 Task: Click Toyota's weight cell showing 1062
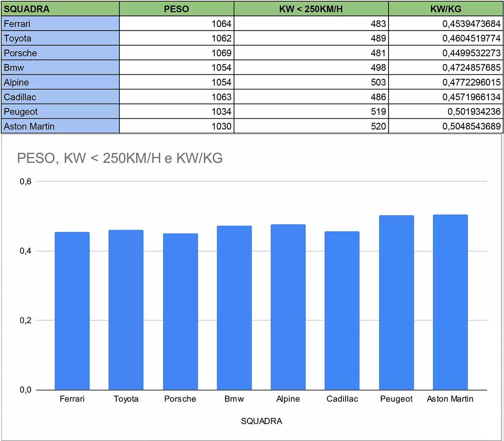point(176,38)
